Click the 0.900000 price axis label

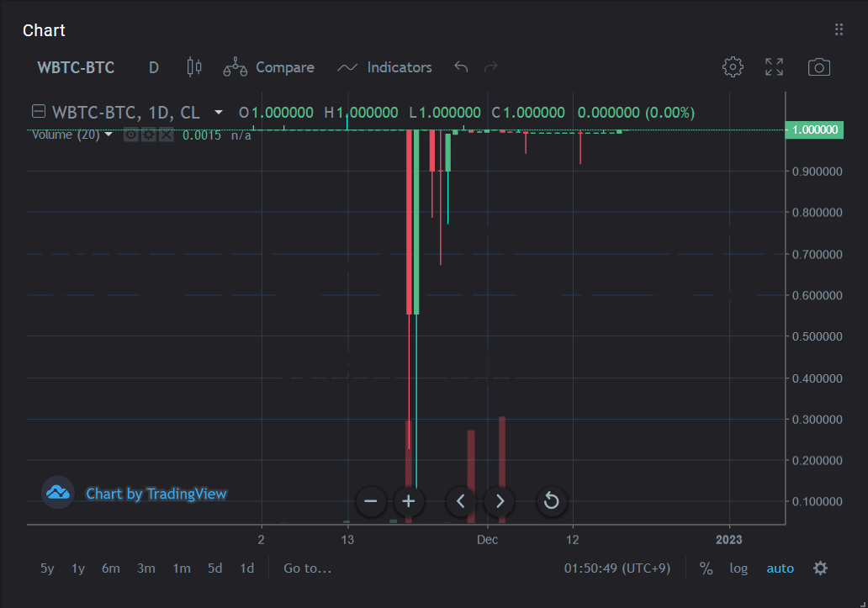coord(817,172)
